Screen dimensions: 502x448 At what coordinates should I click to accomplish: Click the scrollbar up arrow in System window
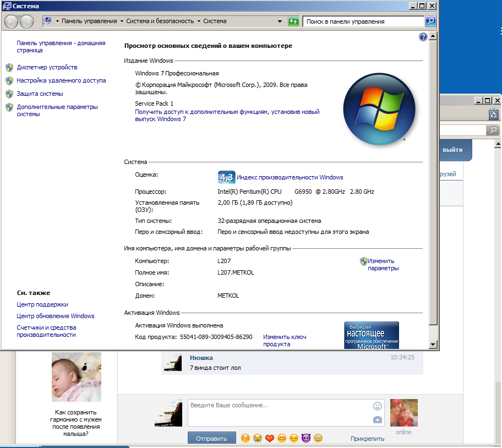pyautogui.click(x=433, y=36)
